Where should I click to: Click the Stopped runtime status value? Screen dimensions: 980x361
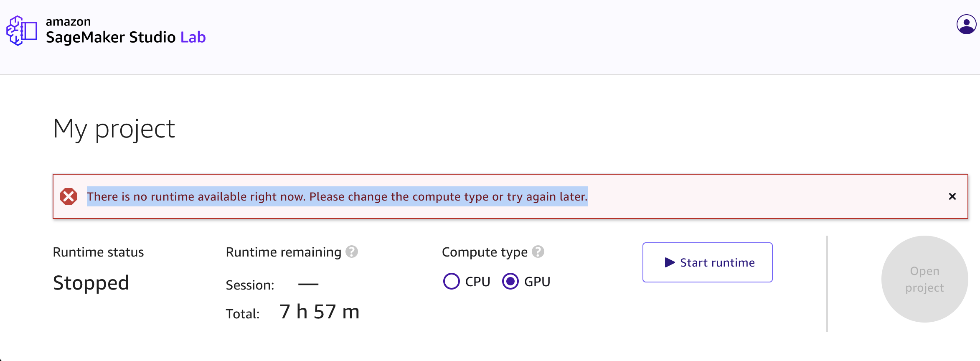(x=91, y=283)
